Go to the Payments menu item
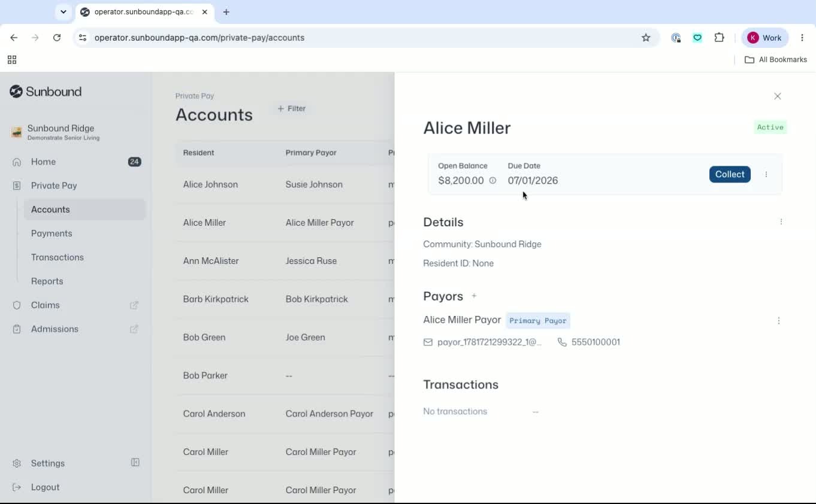Screen dimensions: 816x504 click(52, 233)
